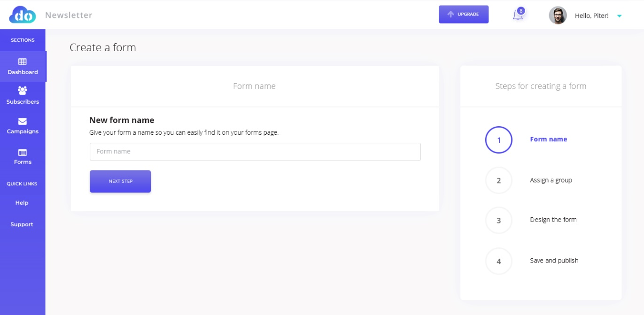
Task: Open Dashboard grid icon in sidebar
Action: (23, 61)
